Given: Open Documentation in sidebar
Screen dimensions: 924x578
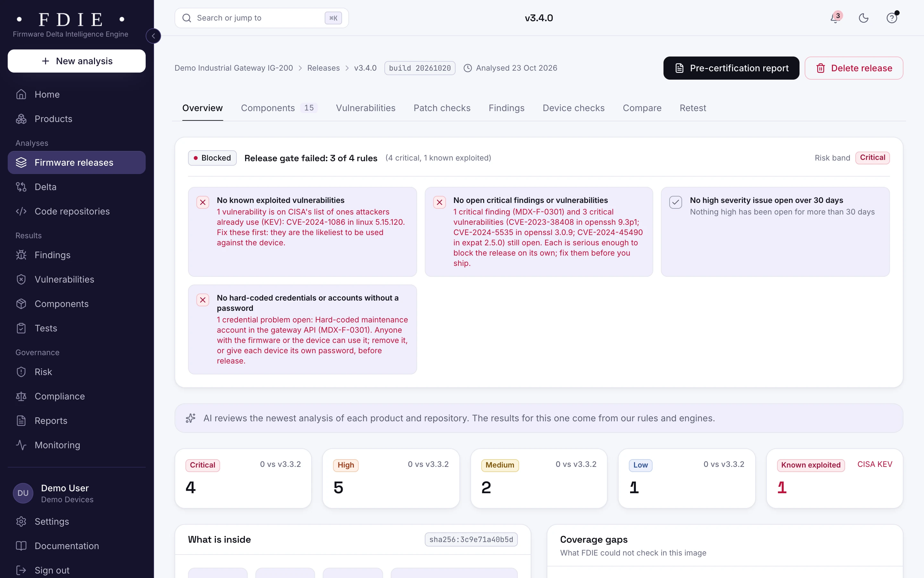Looking at the screenshot, I should (x=77, y=546).
